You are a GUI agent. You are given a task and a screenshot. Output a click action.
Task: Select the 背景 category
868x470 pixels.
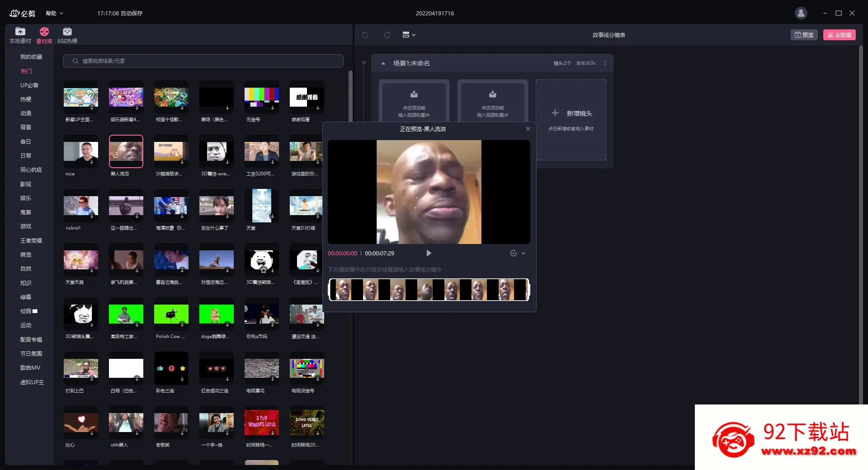point(26,127)
